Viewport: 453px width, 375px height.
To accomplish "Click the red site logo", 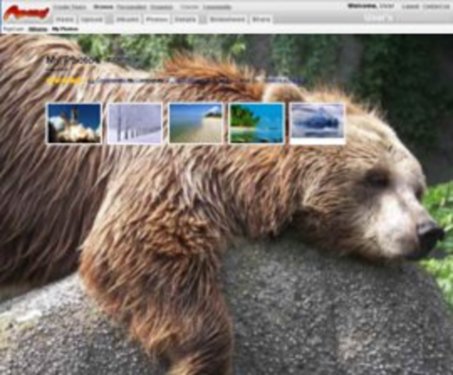I will pyautogui.click(x=27, y=13).
